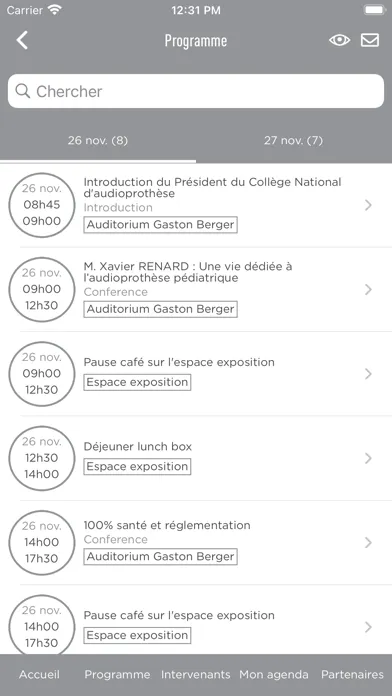This screenshot has width=392, height=696.
Task: Select Auditorium Gaston Berger tag under Introduction
Action: [x=160, y=225]
